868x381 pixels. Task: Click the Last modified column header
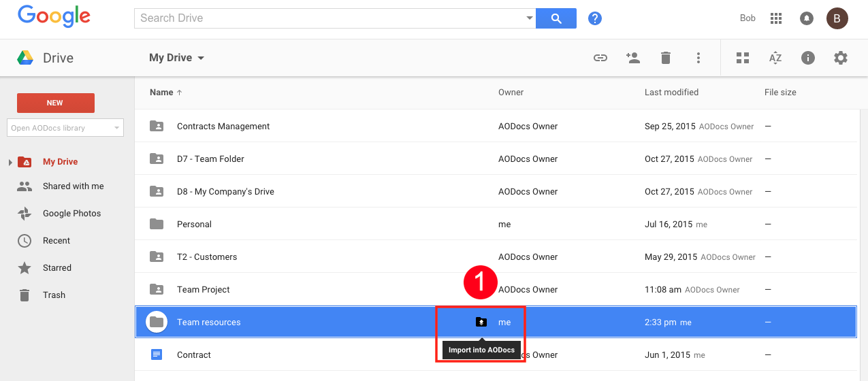pos(671,93)
